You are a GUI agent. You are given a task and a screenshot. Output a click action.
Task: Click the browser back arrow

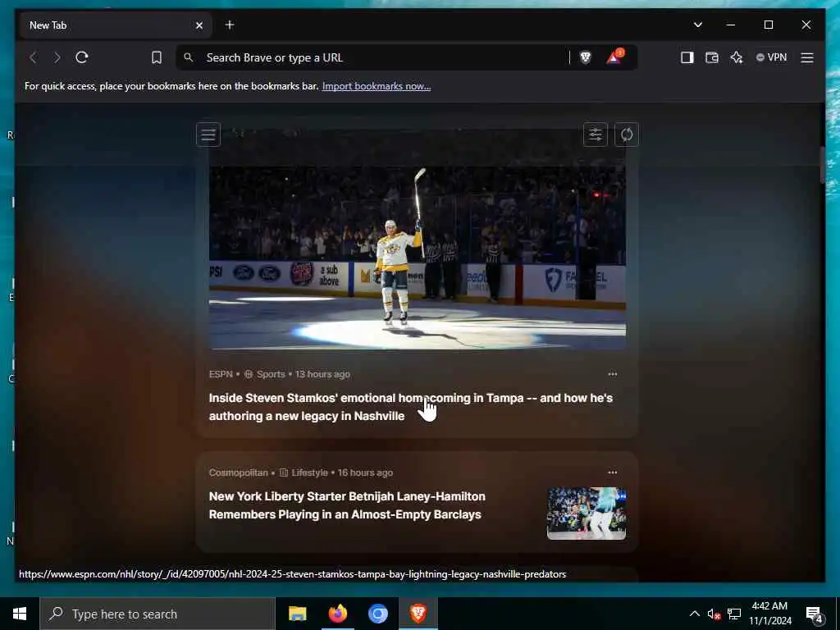[x=33, y=57]
